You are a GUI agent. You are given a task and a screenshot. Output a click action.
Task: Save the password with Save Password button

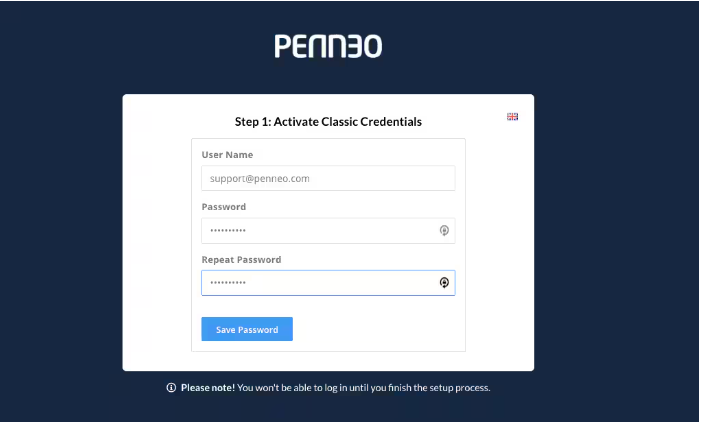point(247,329)
